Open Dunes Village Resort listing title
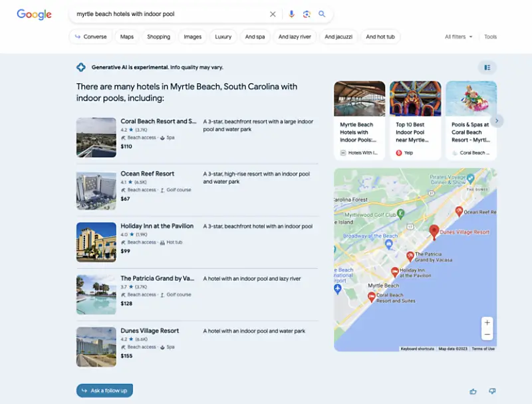This screenshot has height=404, width=532. pyautogui.click(x=150, y=330)
